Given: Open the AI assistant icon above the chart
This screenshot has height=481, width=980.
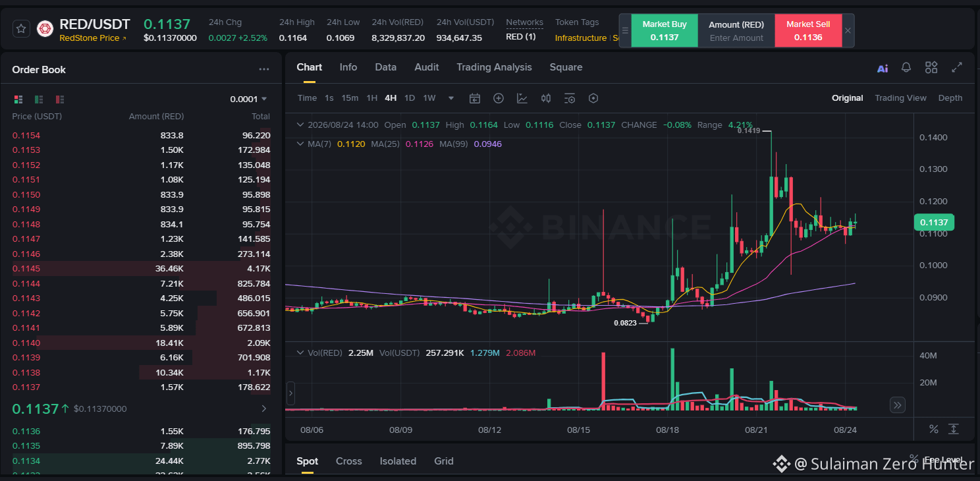Looking at the screenshot, I should pyautogui.click(x=883, y=68).
